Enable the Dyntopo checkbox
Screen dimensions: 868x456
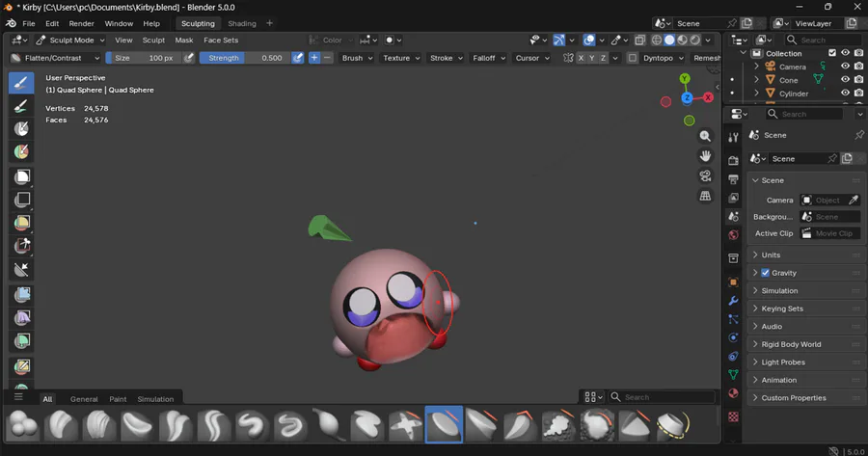point(632,58)
